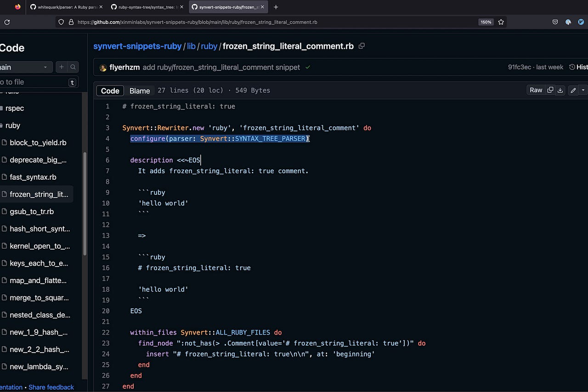This screenshot has width=588, height=392.
Task: Click the site security padlock icon
Action: (x=71, y=22)
